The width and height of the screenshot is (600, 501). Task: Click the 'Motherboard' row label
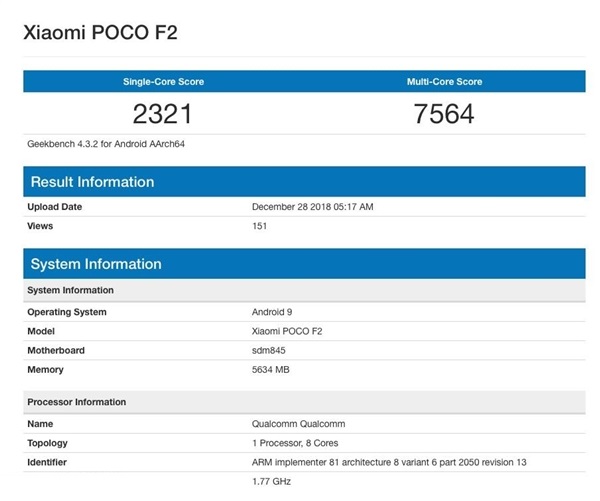(56, 350)
